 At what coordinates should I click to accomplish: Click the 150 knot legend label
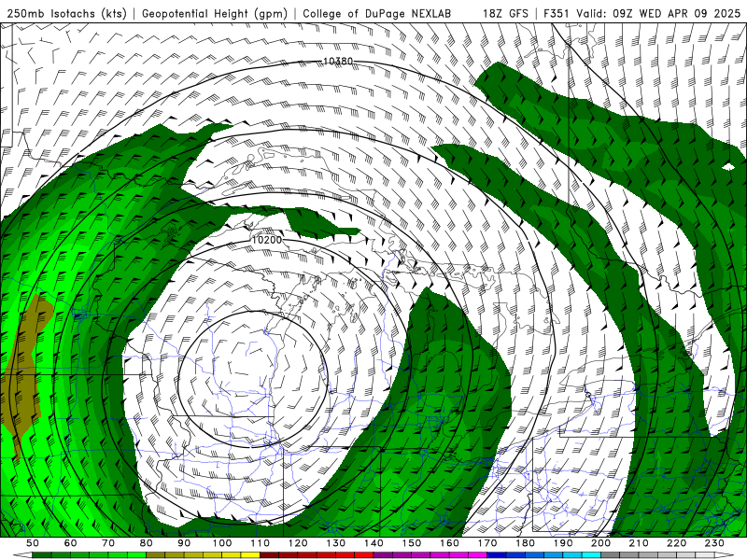click(412, 543)
